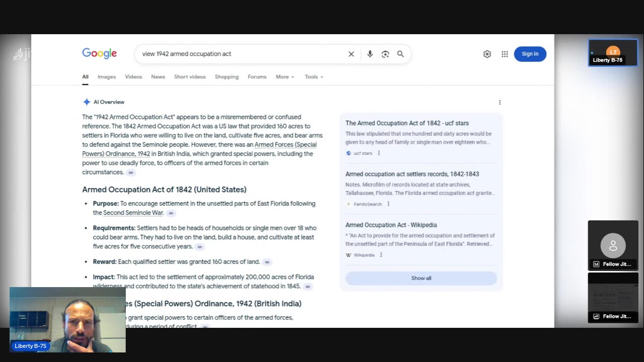Screen dimensions: 644x362
Task: Open three-dot menu next to FamilySearch
Action: (388, 204)
